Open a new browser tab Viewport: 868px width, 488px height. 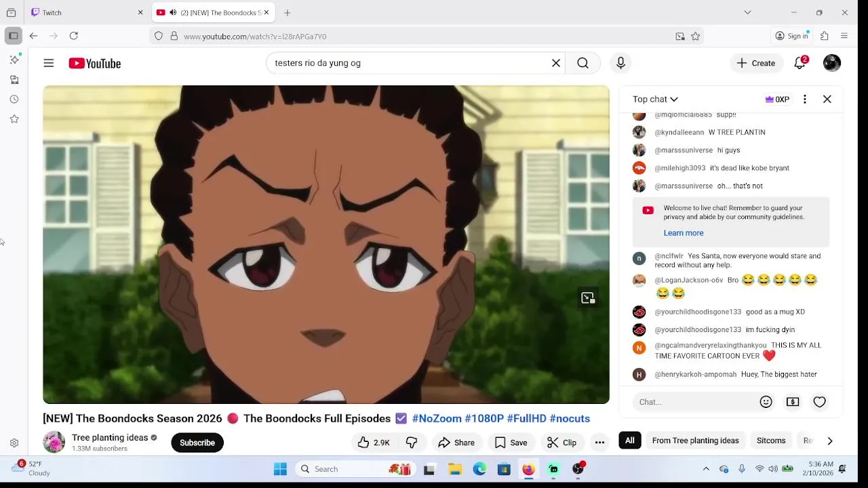pyautogui.click(x=288, y=12)
